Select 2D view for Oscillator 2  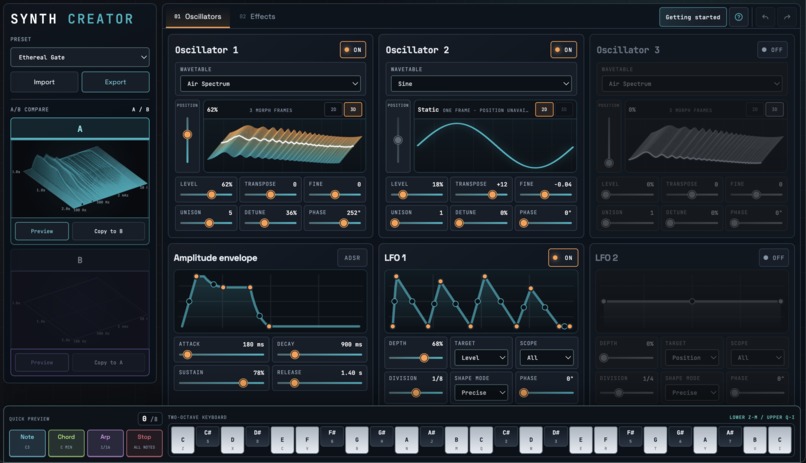coord(544,109)
